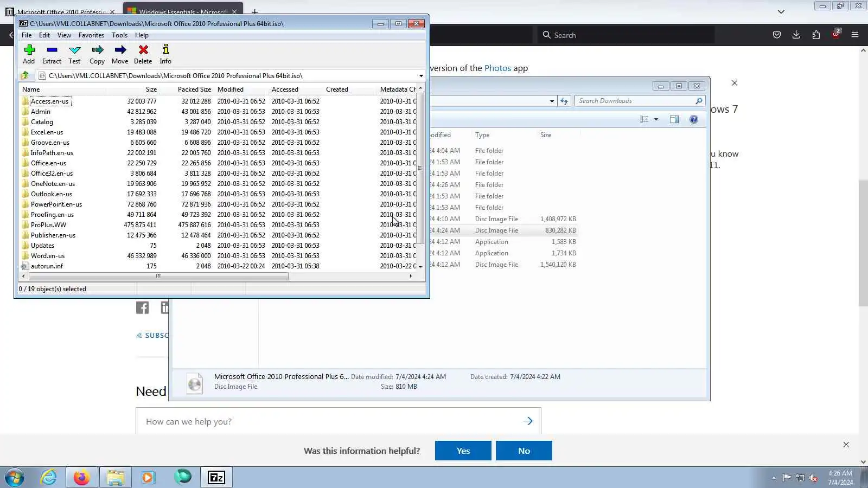Open the 7-Zip address path dropdown
This screenshot has width=868, height=488.
click(421, 76)
